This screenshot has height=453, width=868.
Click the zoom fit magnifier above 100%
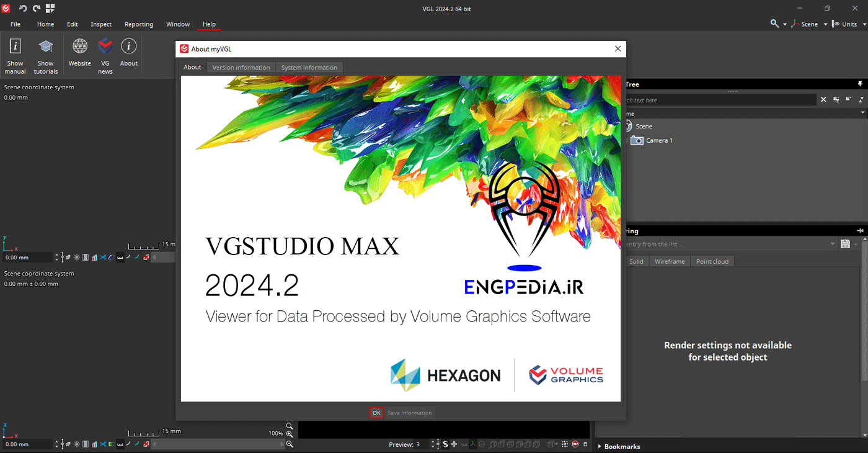289,426
